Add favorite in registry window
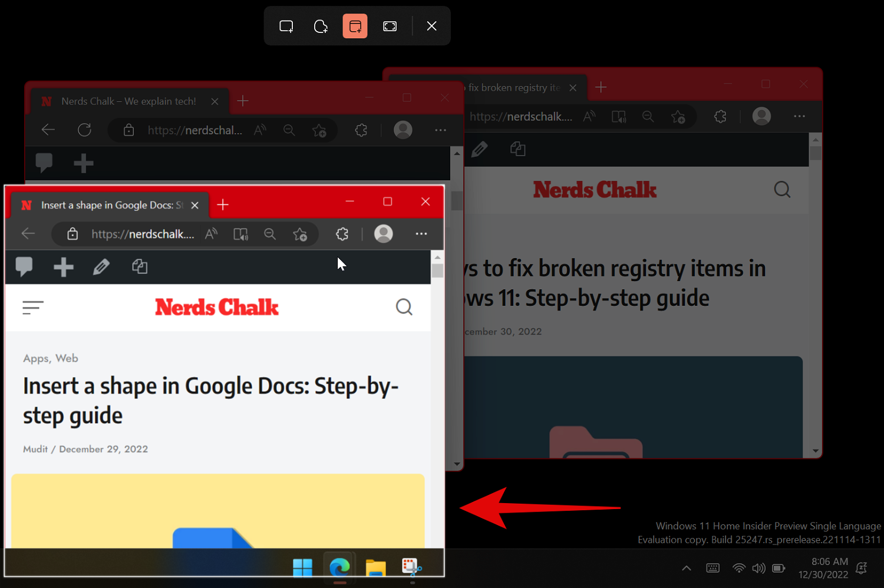Screen dimensions: 884x588 click(678, 117)
